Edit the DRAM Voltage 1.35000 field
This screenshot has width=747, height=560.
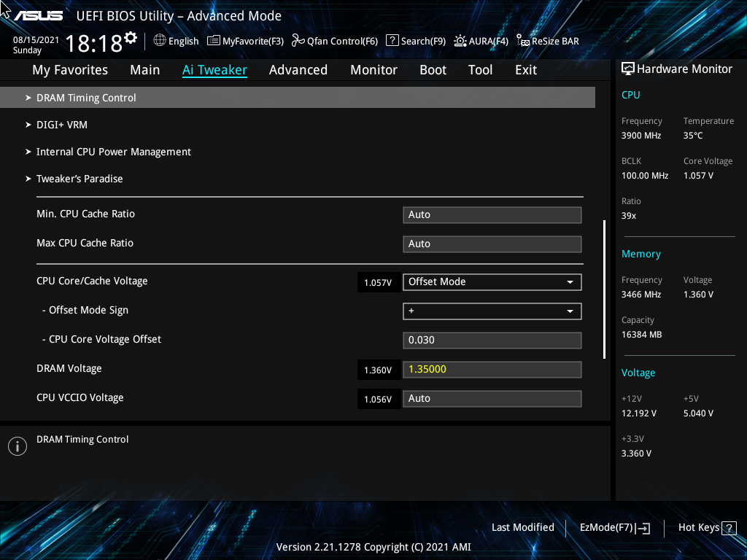(492, 369)
